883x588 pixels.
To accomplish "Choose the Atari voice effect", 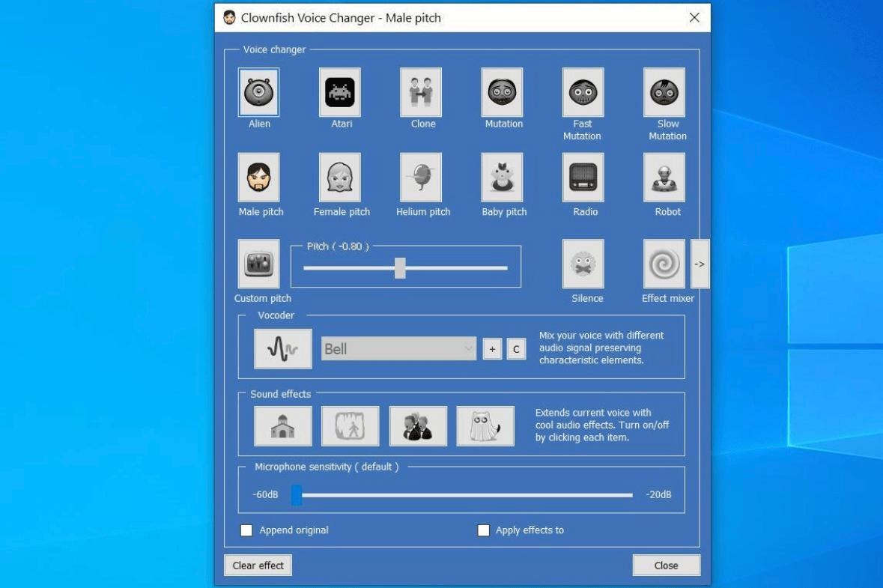I will [339, 92].
